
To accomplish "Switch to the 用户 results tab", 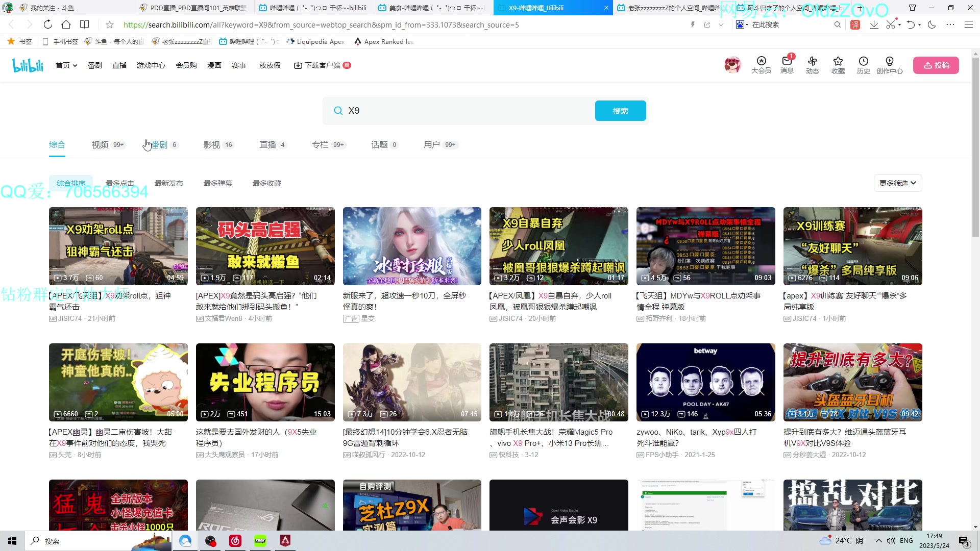I will tap(440, 145).
